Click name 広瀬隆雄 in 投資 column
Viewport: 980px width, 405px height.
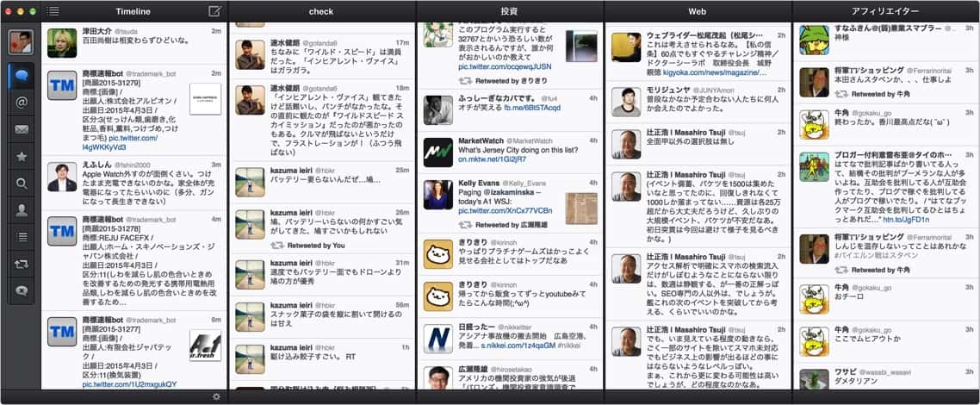point(473,370)
